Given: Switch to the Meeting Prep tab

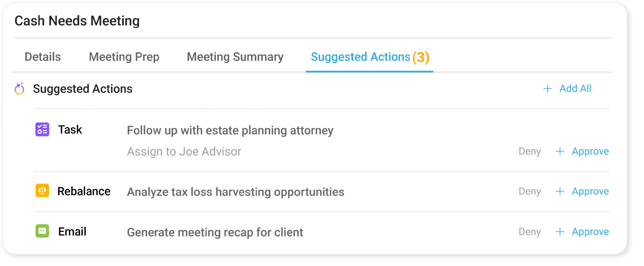Looking at the screenshot, I should [x=124, y=57].
